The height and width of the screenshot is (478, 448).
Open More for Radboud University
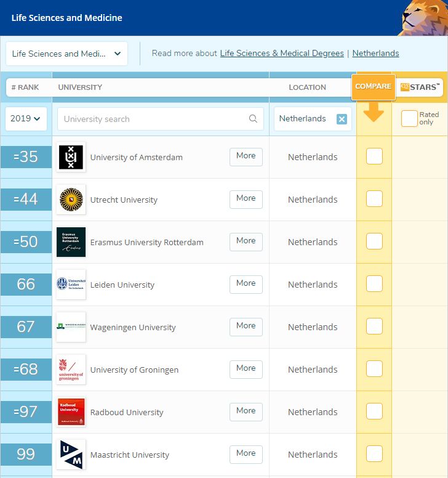246,412
